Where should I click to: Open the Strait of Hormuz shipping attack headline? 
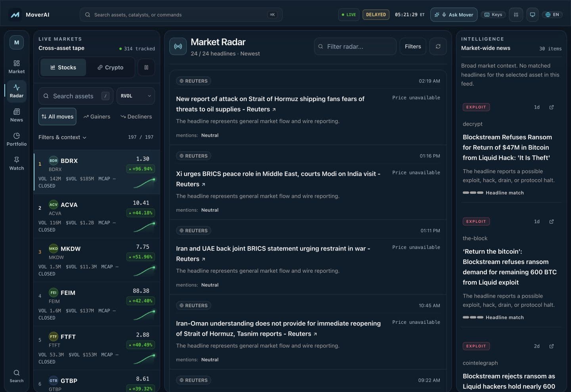[270, 104]
